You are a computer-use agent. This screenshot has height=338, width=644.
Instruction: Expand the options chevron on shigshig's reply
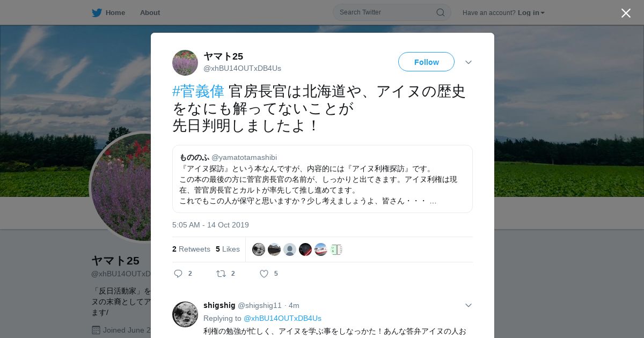click(469, 305)
